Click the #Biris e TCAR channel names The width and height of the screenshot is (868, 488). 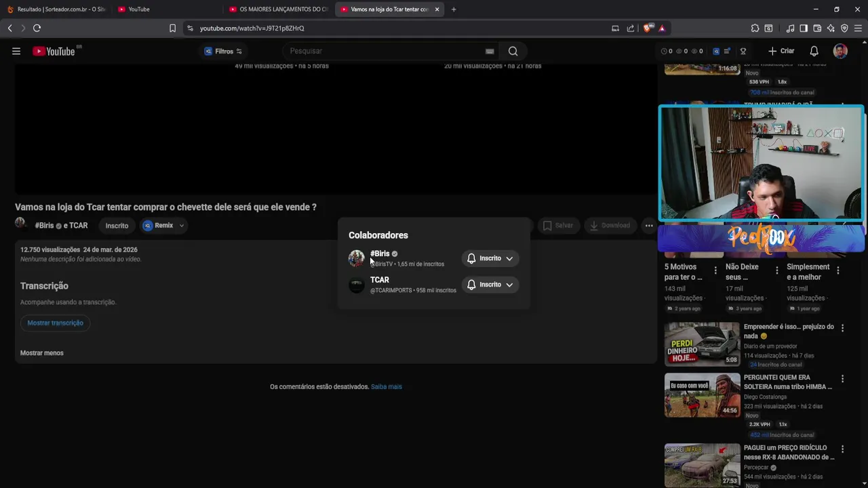click(61, 226)
